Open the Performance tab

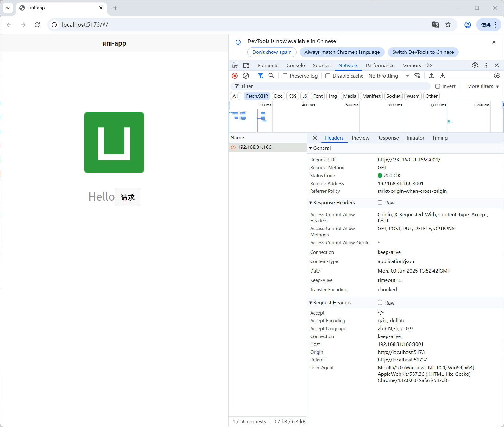[x=380, y=66]
